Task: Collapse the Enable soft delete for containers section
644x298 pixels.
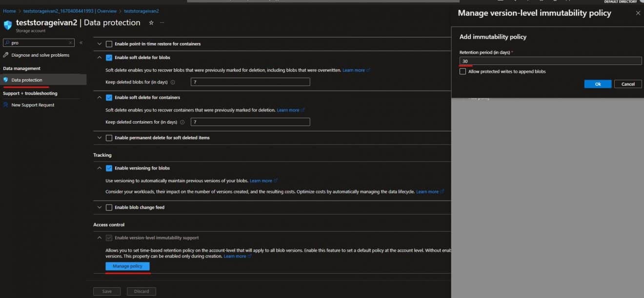Action: tap(99, 97)
